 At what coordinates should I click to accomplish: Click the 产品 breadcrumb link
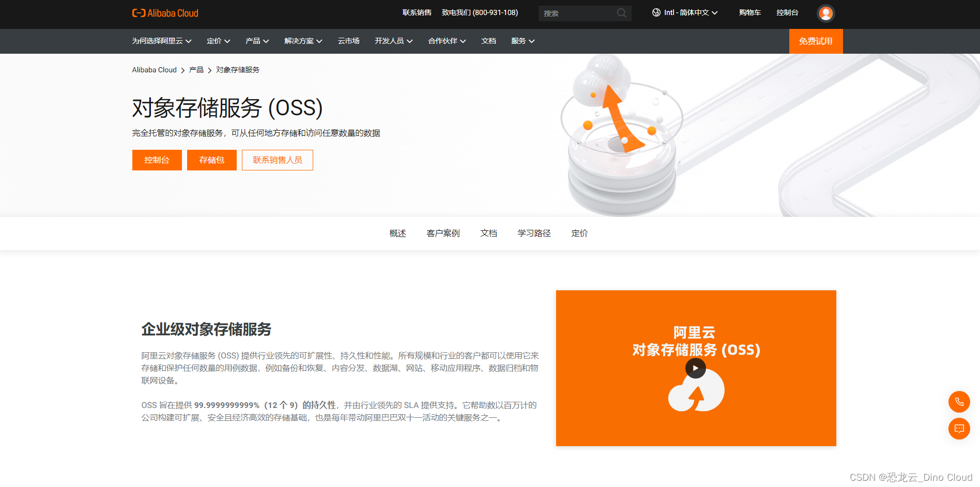tap(196, 70)
